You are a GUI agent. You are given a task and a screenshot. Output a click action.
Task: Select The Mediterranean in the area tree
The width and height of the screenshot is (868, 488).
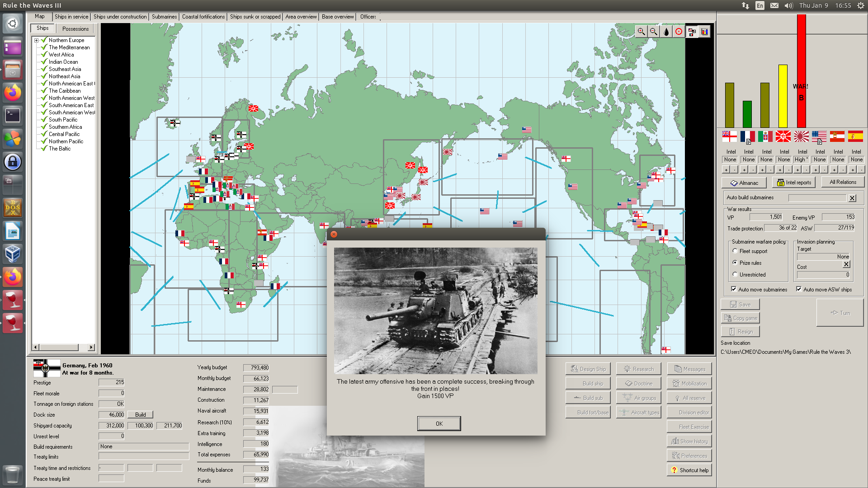pos(69,47)
